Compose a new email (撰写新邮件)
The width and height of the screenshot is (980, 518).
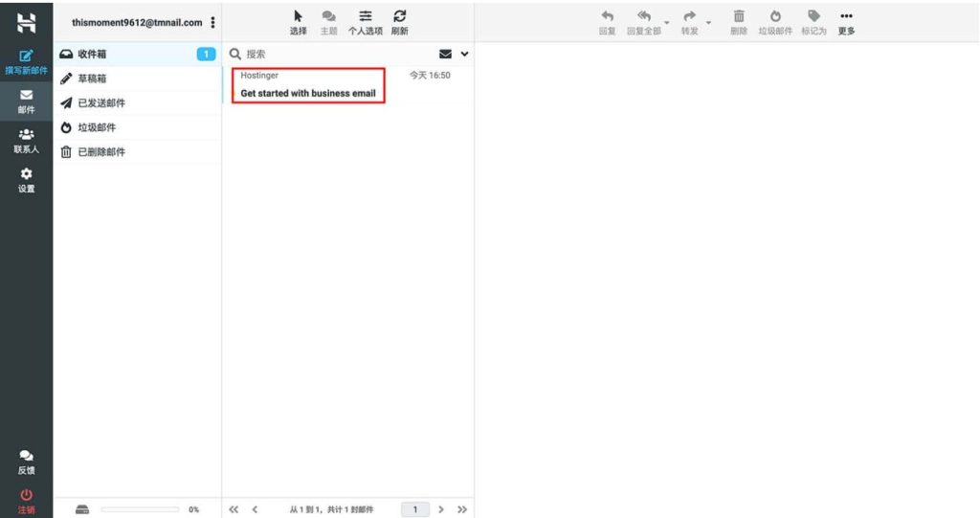[x=26, y=62]
